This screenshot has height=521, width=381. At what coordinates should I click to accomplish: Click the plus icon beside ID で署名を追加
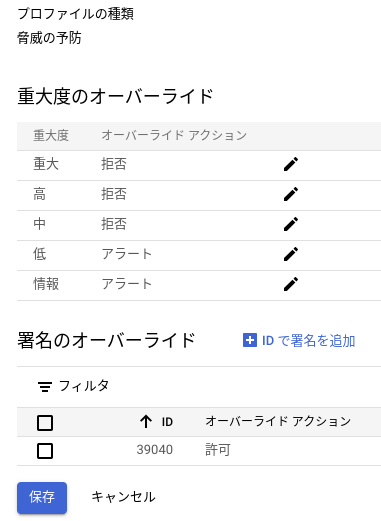pos(250,340)
